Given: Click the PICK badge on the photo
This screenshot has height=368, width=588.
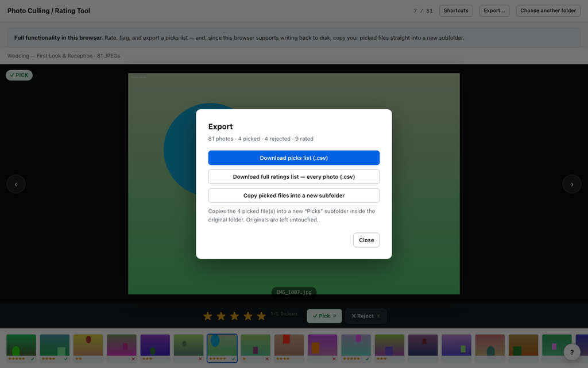Looking at the screenshot, I should tap(19, 75).
